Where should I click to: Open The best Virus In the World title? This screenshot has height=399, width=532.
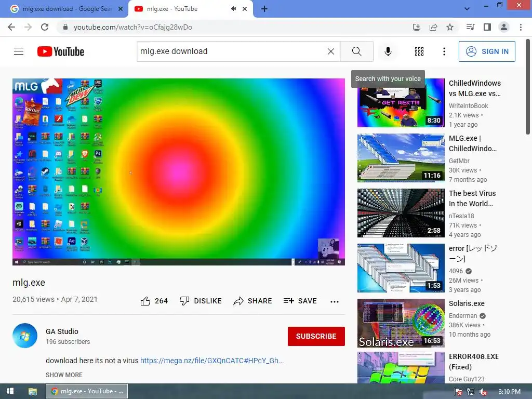coord(472,198)
